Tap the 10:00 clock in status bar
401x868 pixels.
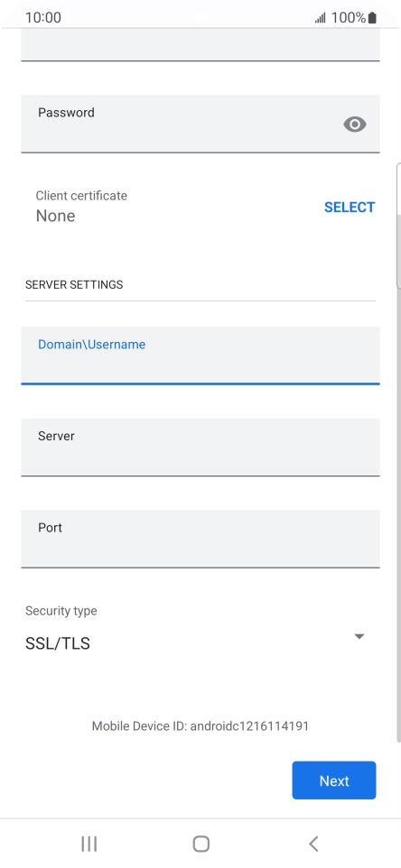coord(43,18)
